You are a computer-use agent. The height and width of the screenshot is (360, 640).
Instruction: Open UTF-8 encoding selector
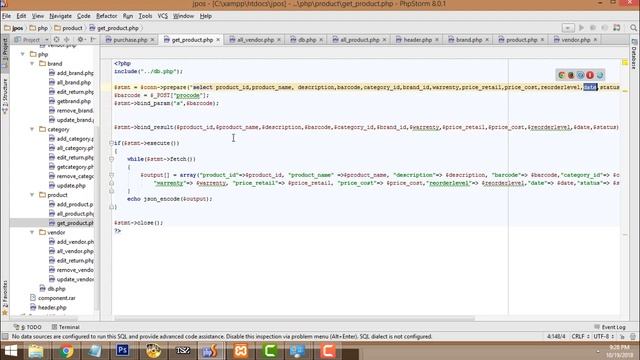point(604,336)
